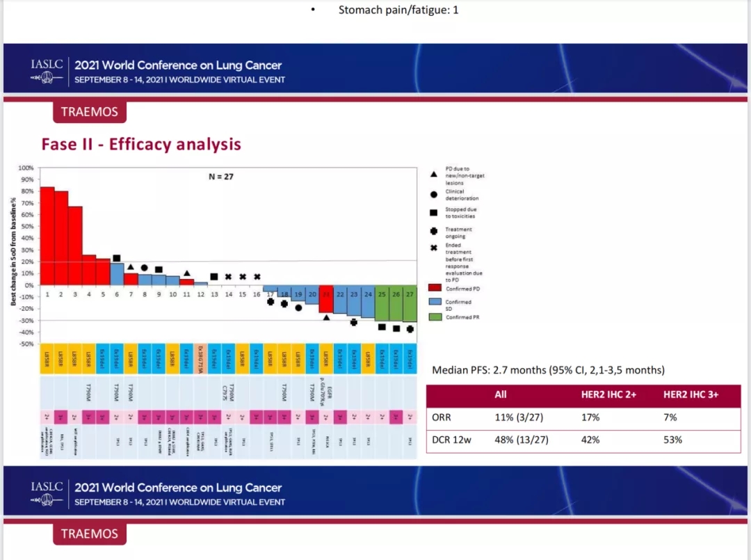Viewport: 751px width, 560px height.
Task: Select the square legend marker for toxicities
Action: click(434, 213)
